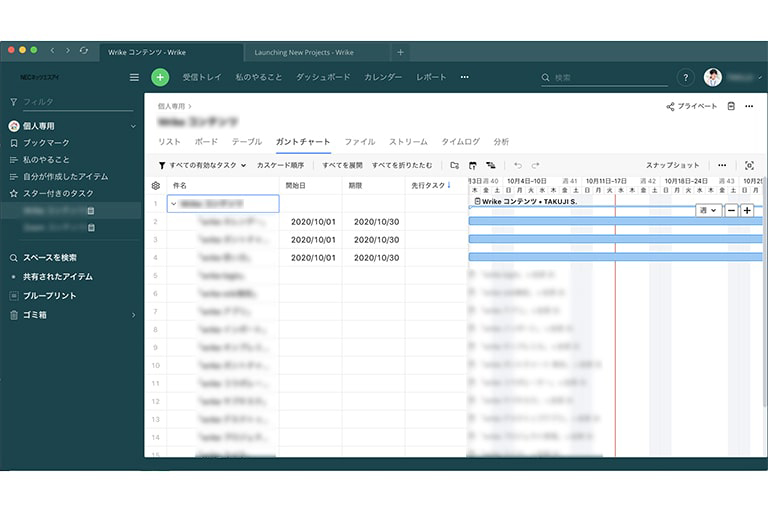The width and height of the screenshot is (768, 512).
Task: Open 私のやること in top navigation
Action: click(259, 77)
